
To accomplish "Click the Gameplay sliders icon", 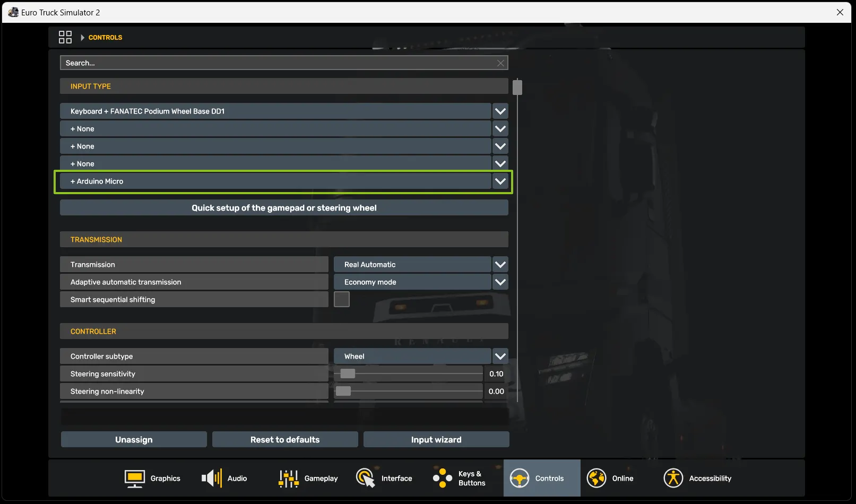I will coord(289,479).
